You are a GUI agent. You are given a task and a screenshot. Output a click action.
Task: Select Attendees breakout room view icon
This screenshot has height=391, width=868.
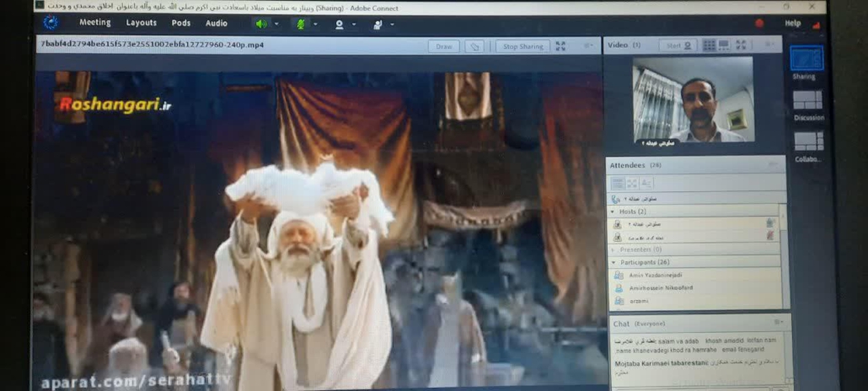[x=632, y=183]
